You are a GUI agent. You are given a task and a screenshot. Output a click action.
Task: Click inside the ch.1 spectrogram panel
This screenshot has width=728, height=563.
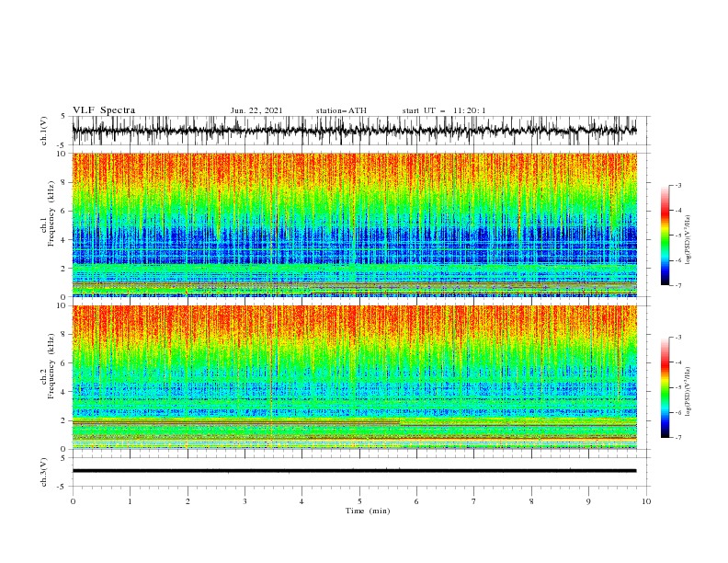[x=354, y=224]
